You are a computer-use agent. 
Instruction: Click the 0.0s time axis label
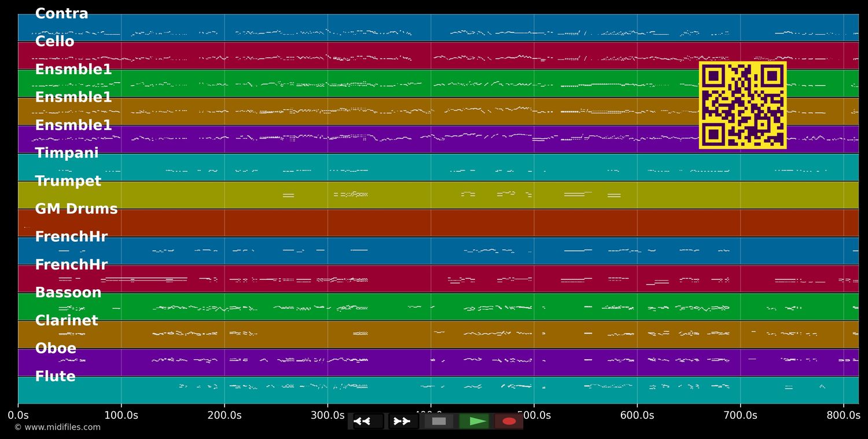(18, 415)
